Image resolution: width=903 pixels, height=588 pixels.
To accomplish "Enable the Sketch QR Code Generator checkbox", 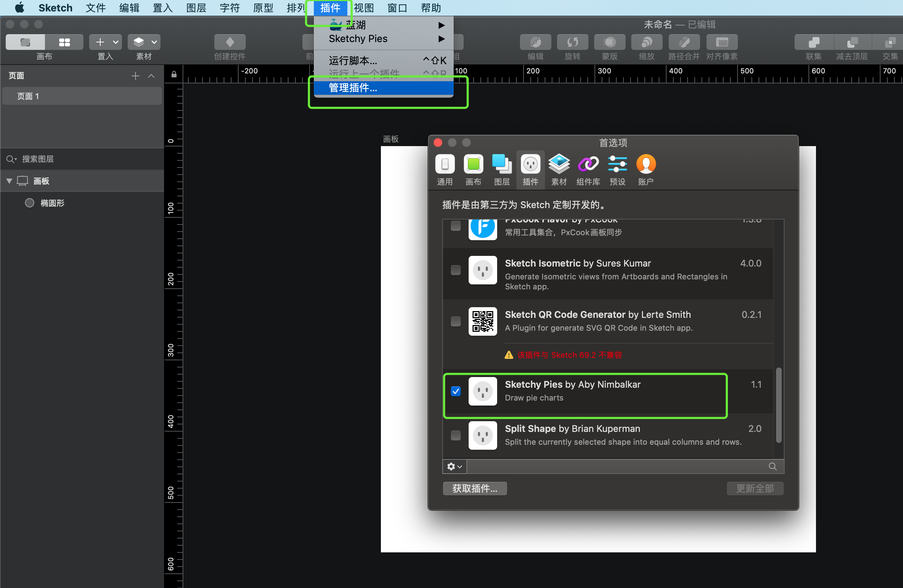I will tap(456, 321).
